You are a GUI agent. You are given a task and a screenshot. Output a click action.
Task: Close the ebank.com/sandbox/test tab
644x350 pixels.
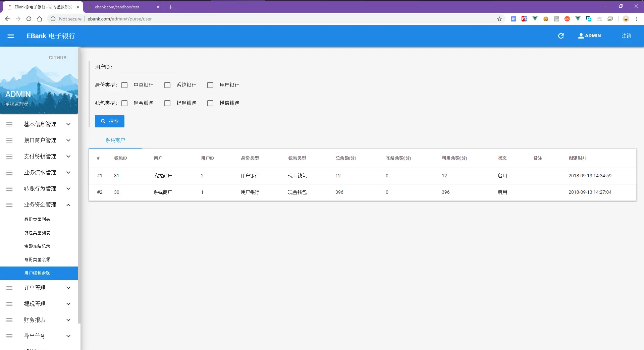pyautogui.click(x=158, y=7)
